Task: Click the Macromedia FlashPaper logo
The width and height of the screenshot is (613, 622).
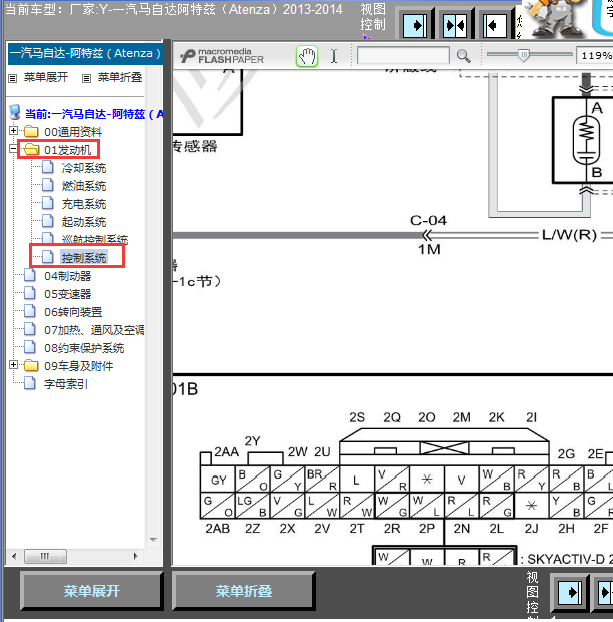Action: pos(222,56)
